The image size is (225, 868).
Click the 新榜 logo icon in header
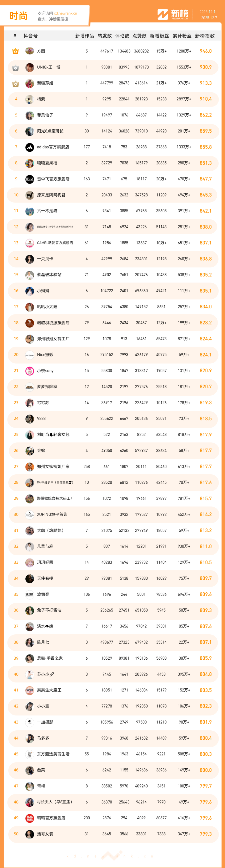pos(163,14)
